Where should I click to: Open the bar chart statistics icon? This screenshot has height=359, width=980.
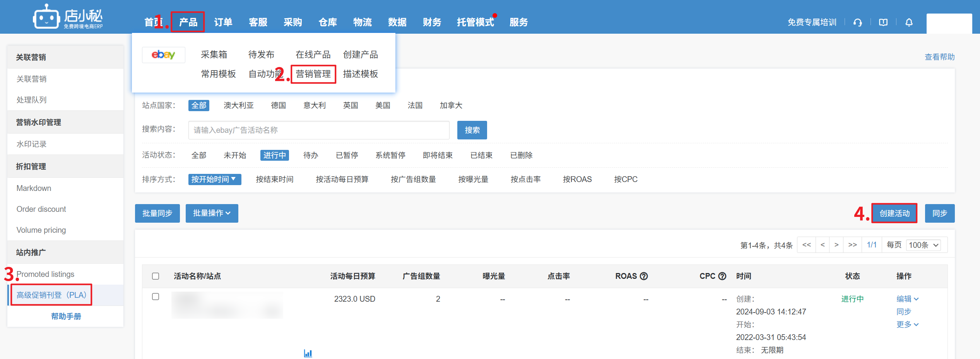click(308, 353)
